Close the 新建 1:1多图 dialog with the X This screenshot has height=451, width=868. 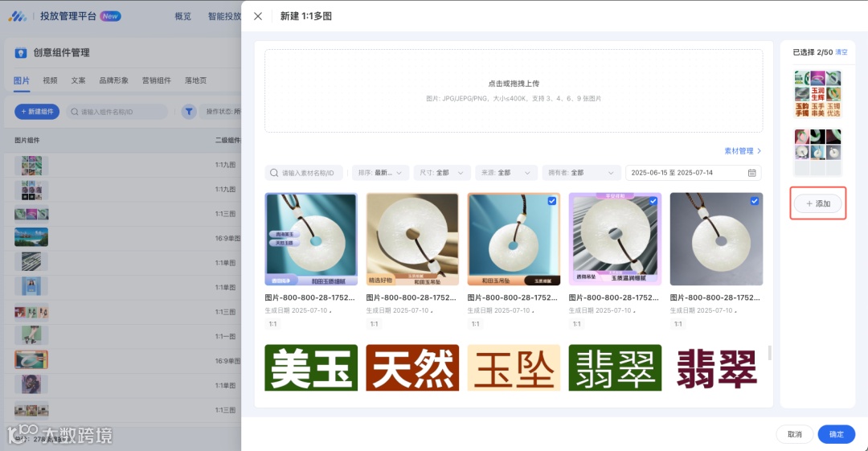pos(258,16)
